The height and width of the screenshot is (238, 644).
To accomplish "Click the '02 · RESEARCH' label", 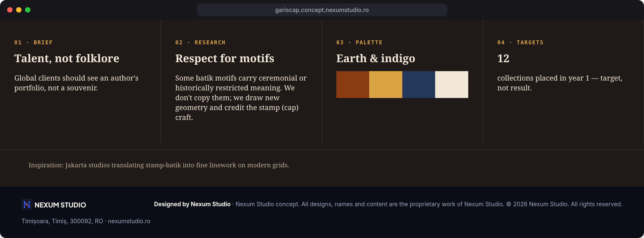I will [200, 42].
